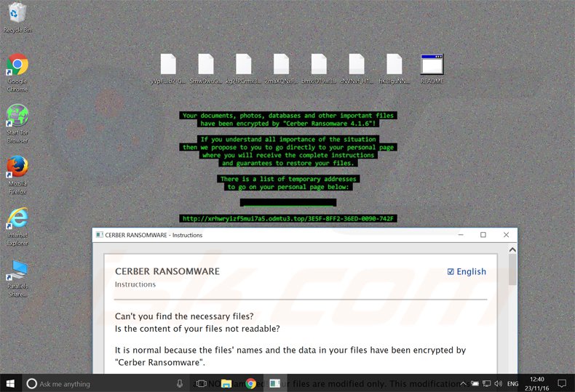Open the Action Center notifications panel

[x=563, y=383]
